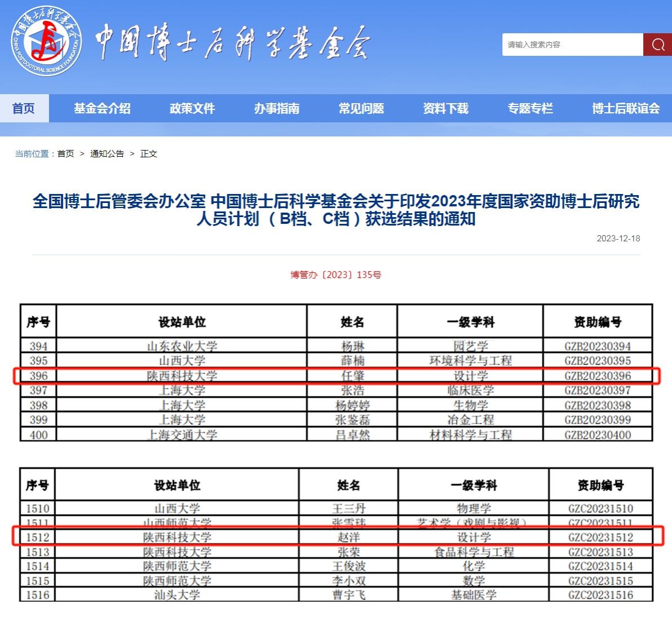This screenshot has width=672, height=640.
Task: Click funding number GZC20231512
Action: pyautogui.click(x=600, y=537)
